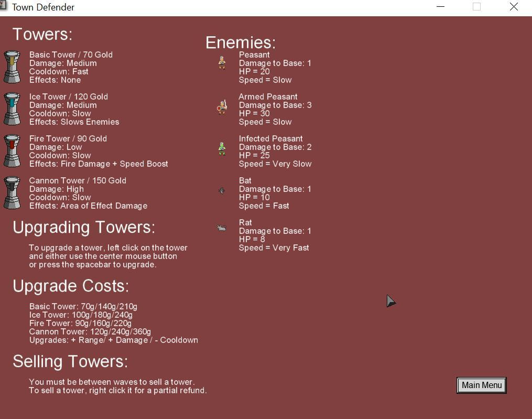Click the Armed Peasant enemy sprite
This screenshot has height=419, width=532.
pyautogui.click(x=222, y=108)
